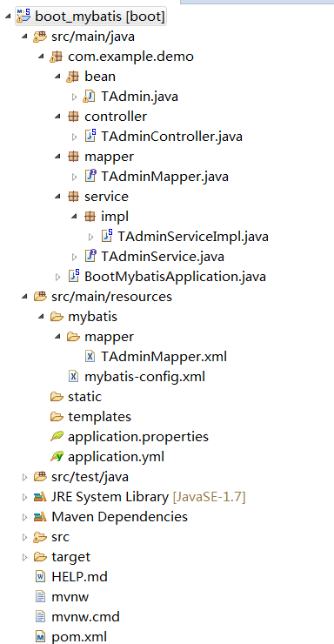Select the TAdminMapper.java label
The width and height of the screenshot is (334, 644).
(x=164, y=177)
